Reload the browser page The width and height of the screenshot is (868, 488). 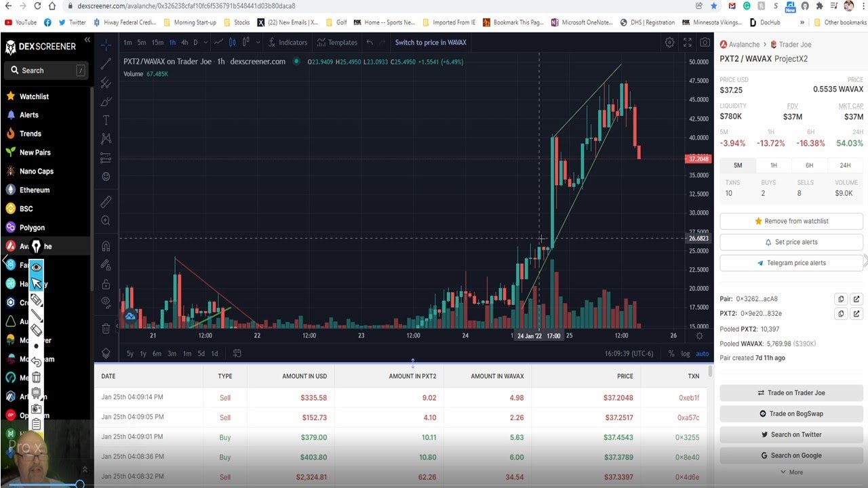click(37, 5)
